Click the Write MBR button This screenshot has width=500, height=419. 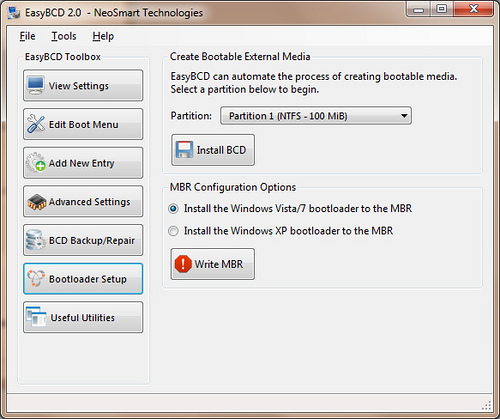[x=213, y=264]
